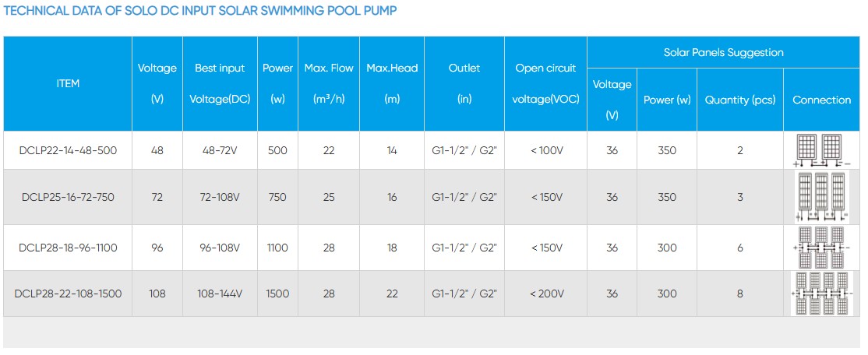Select the DCLP28-22-108-1500 model name
The image size is (868, 355).
[x=68, y=293]
